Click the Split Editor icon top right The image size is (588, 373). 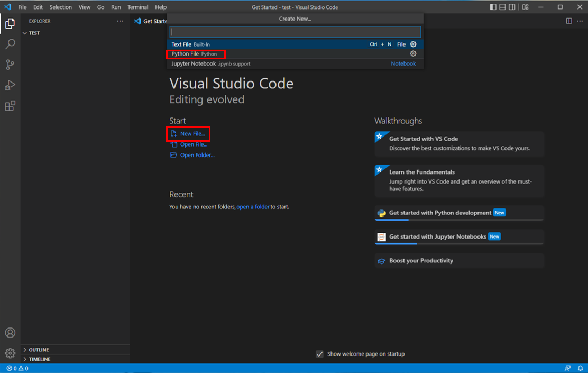tap(568, 21)
